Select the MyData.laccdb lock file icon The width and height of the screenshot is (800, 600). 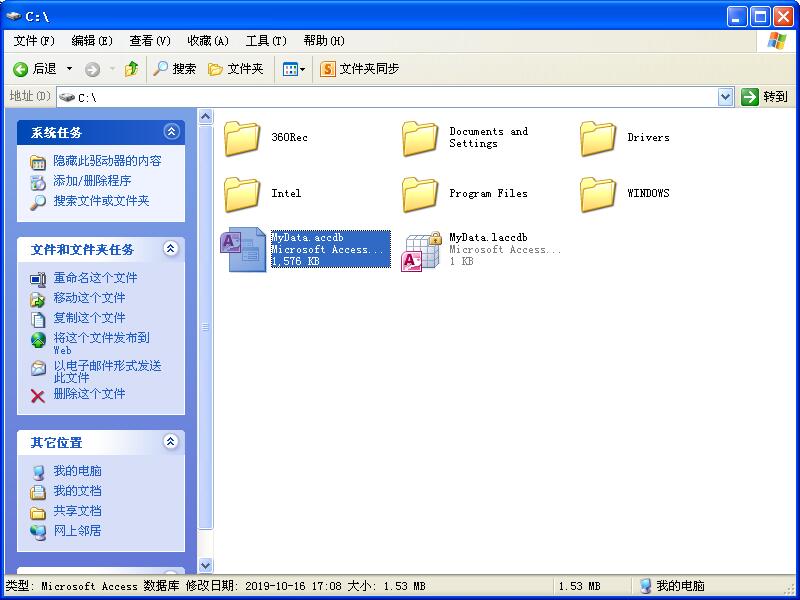pos(421,251)
